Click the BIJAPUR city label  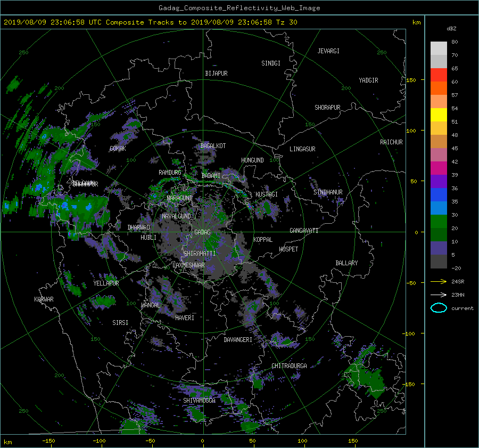pyautogui.click(x=216, y=74)
